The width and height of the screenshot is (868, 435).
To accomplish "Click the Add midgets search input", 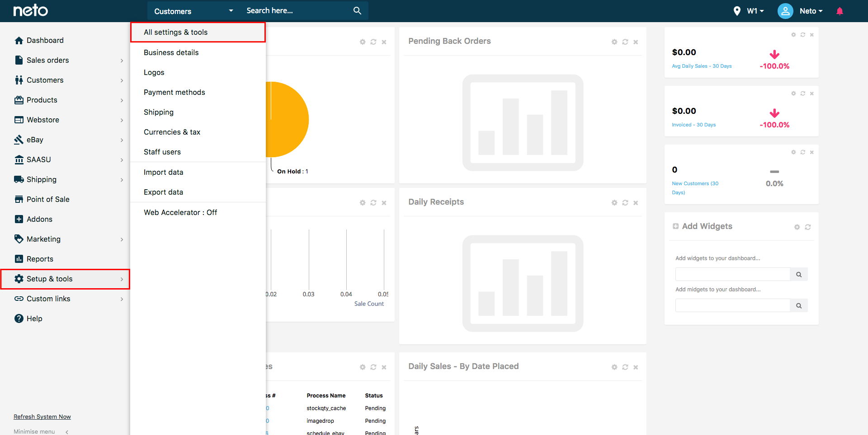I will [732, 305].
